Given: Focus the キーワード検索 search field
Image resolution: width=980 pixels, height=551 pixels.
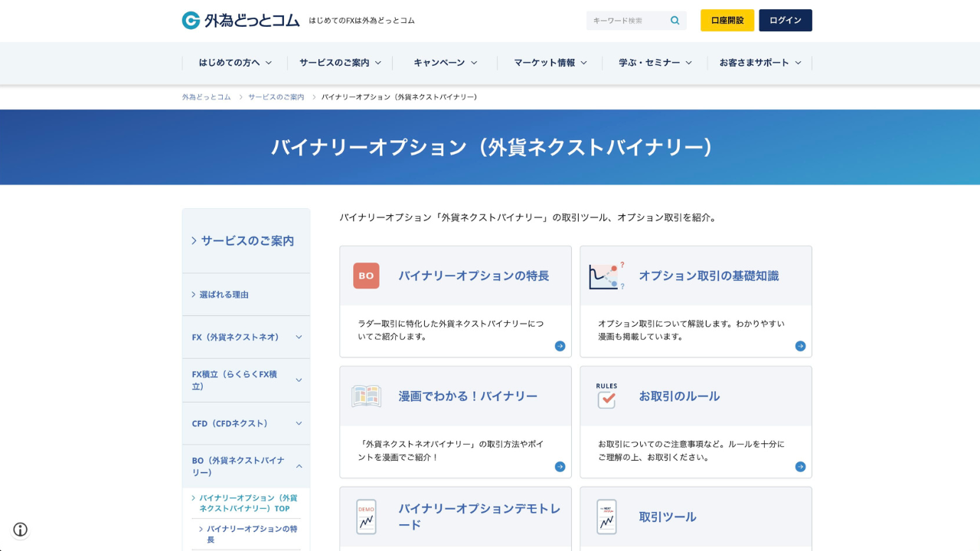Looking at the screenshot, I should (x=626, y=21).
